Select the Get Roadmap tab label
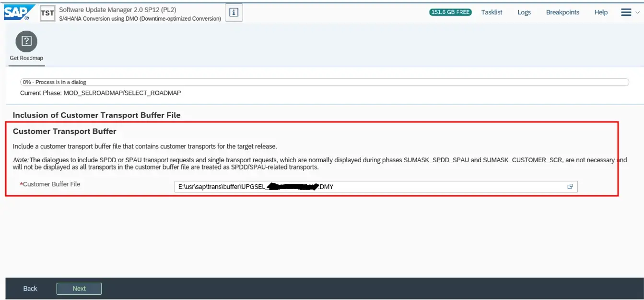This screenshot has height=300, width=644. pyautogui.click(x=26, y=58)
